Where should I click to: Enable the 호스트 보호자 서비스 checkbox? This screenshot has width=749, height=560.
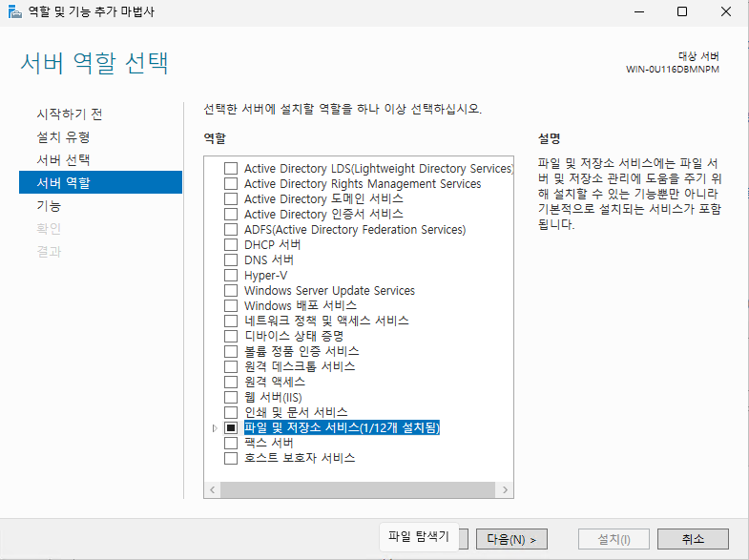[231, 458]
